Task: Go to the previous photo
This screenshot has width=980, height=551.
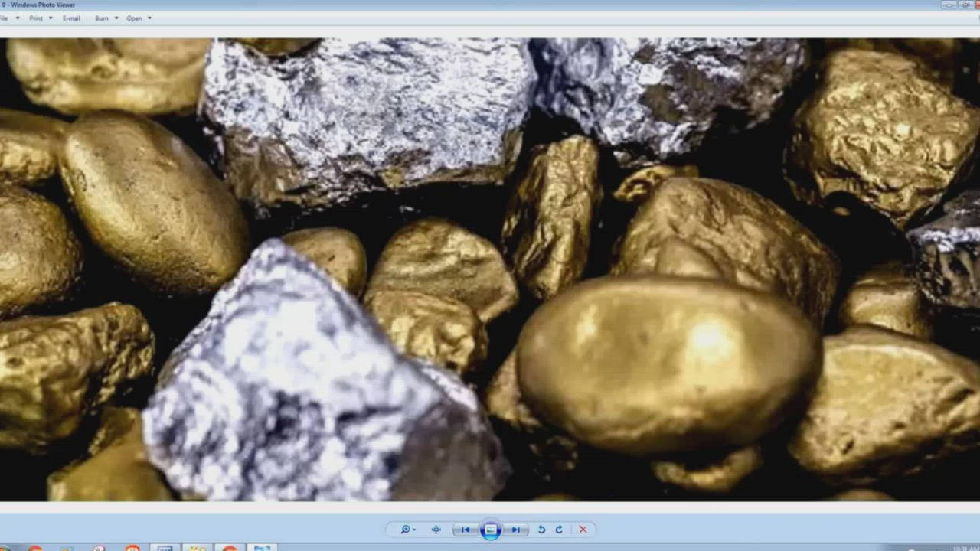Action: [x=465, y=530]
